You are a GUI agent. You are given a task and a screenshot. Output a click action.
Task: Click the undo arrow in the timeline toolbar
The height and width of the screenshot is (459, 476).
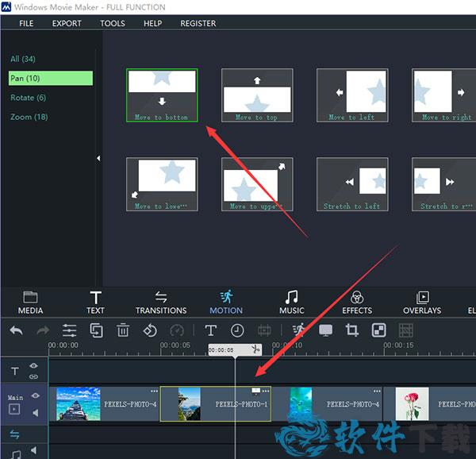click(x=16, y=330)
